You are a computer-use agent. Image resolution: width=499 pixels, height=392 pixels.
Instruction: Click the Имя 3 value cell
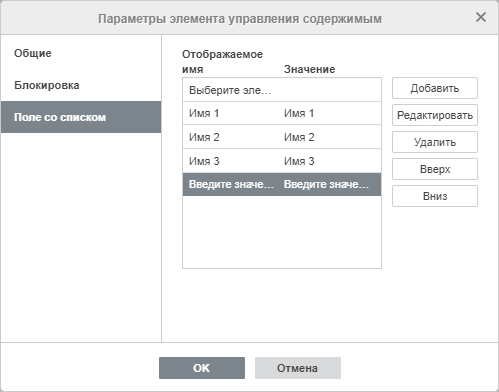[x=299, y=161]
